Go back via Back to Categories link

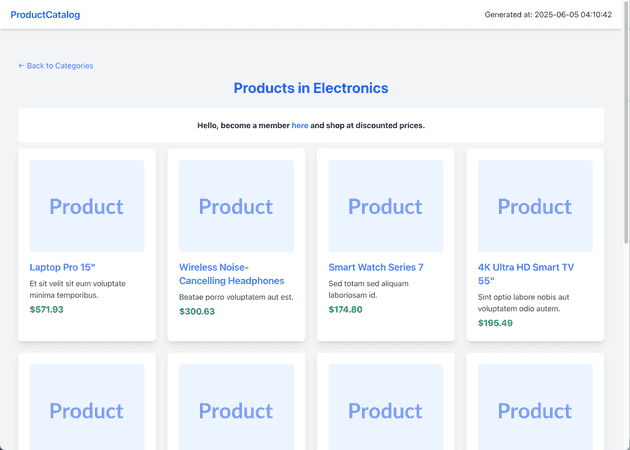pyautogui.click(x=56, y=65)
